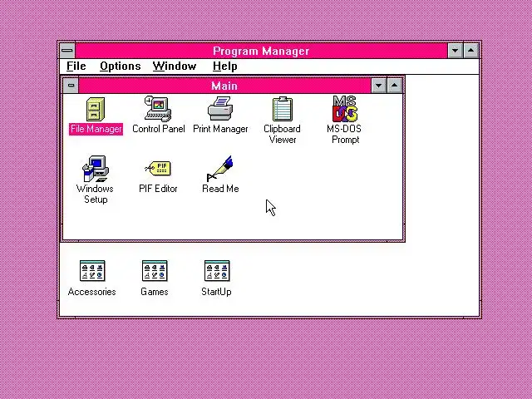532x399 pixels.
Task: Open the File menu
Action: point(76,66)
